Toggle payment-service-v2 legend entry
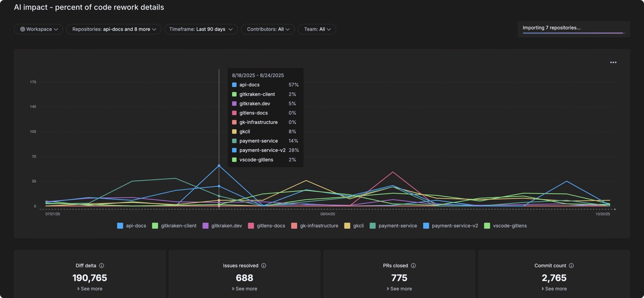 click(x=451, y=226)
